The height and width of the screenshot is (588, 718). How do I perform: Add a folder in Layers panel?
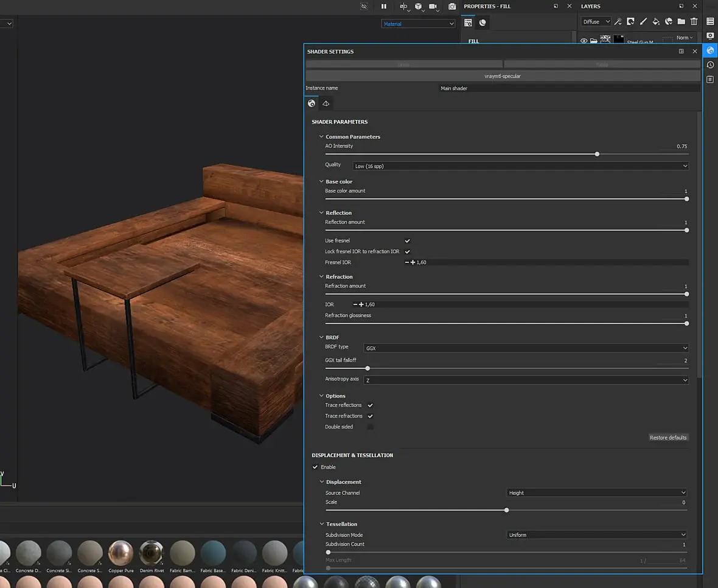(x=681, y=22)
